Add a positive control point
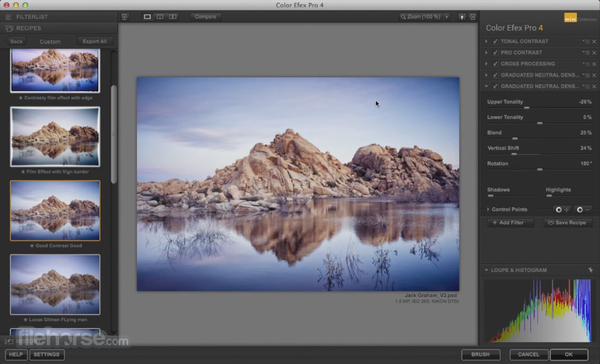The width and height of the screenshot is (600, 364). [x=562, y=210]
